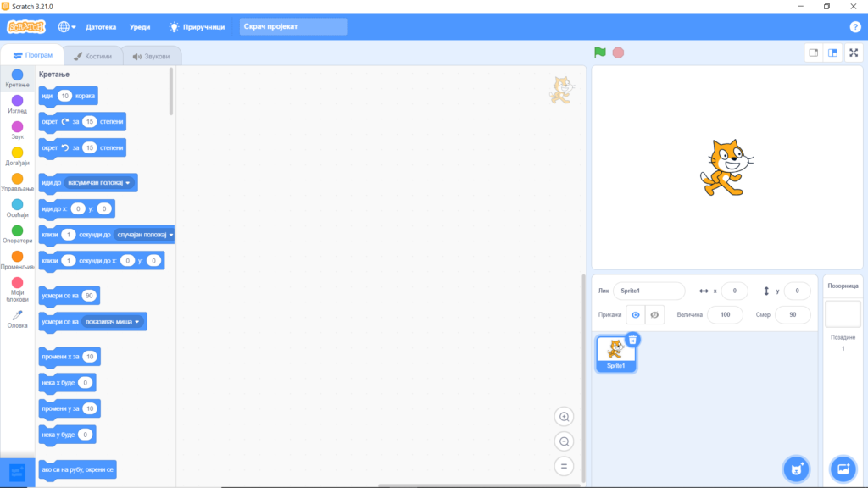Click the клизи секунди value before случајан
Image resolution: width=868 pixels, height=488 pixels.
pos(68,235)
